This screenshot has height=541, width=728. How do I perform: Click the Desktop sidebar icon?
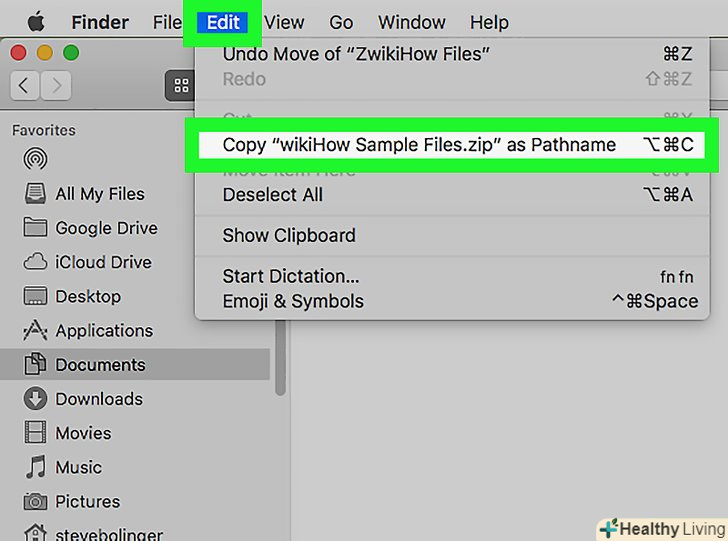pos(35,296)
